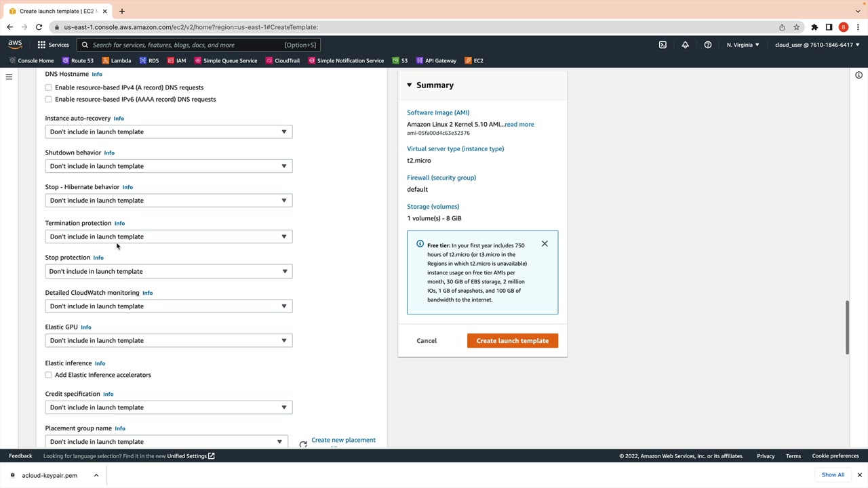868x488 pixels.
Task: Open Lambda service shortcut
Action: 116,60
